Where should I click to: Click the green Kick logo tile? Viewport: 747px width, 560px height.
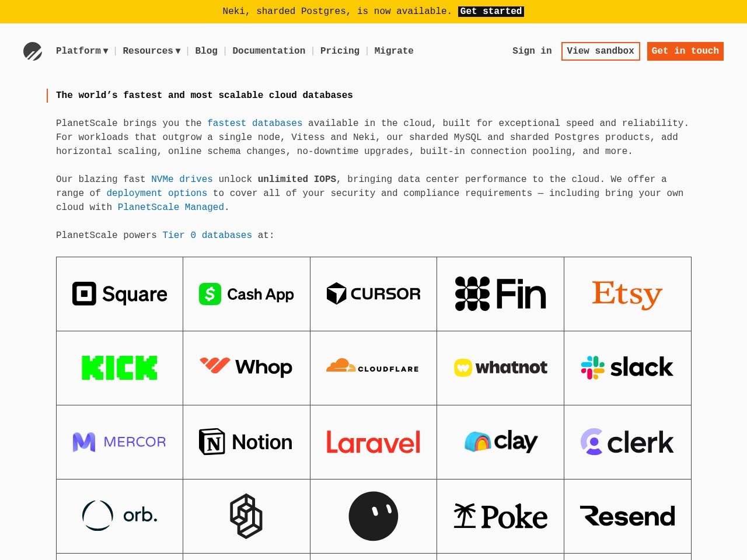(x=120, y=368)
